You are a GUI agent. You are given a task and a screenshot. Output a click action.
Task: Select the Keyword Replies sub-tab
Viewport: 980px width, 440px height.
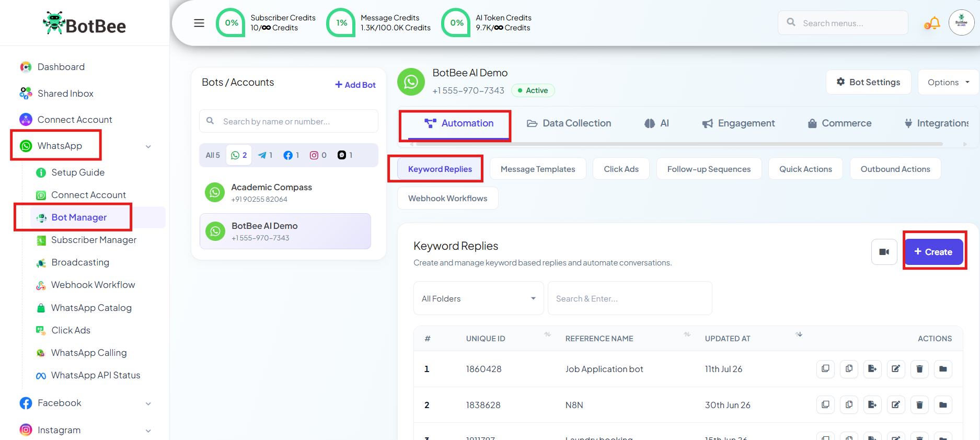coord(440,169)
